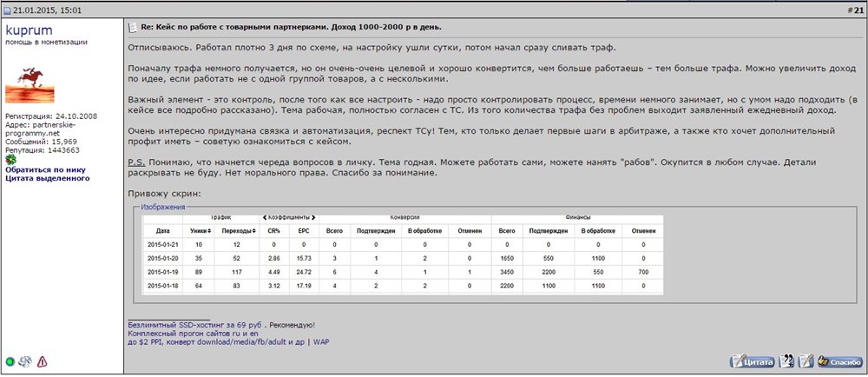This screenshot has height=377, width=868.
Task: Click the Переходы value 117
Action: pos(239,273)
